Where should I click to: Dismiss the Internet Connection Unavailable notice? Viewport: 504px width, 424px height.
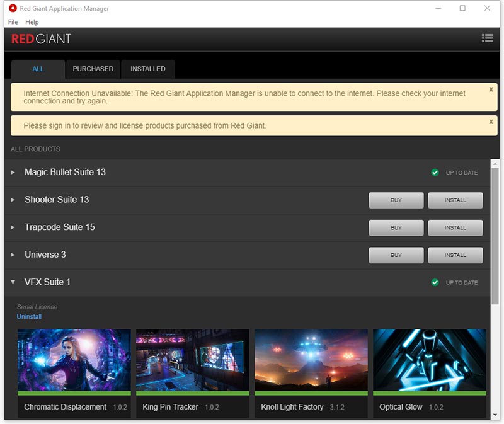coord(491,89)
